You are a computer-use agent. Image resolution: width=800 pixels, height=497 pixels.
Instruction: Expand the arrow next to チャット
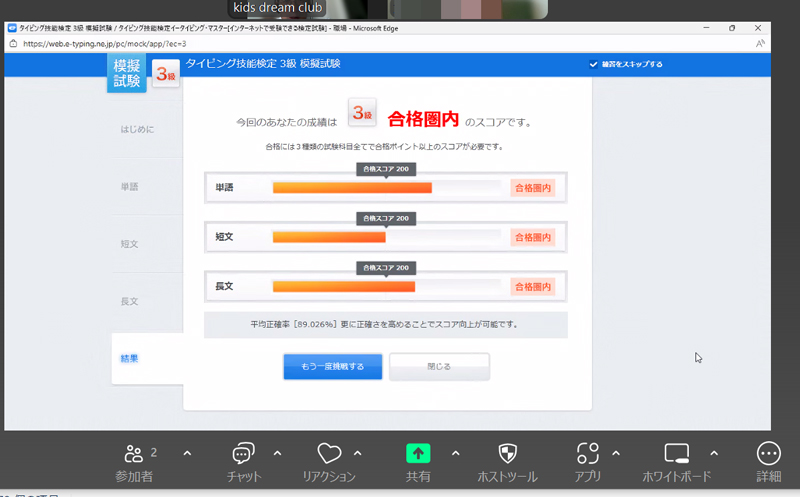point(277,453)
